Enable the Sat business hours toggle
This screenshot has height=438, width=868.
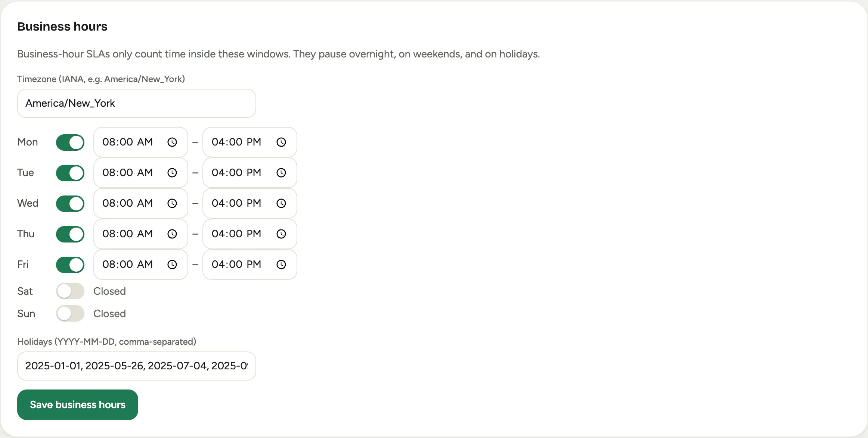(70, 291)
